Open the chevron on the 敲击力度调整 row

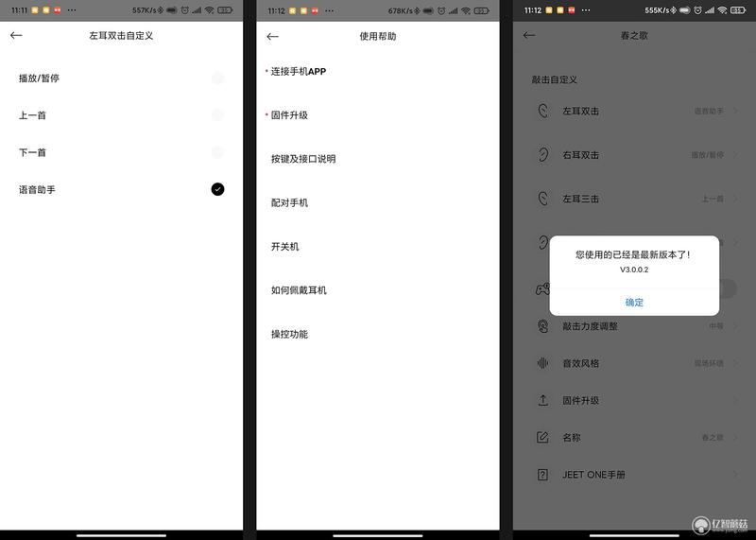736,326
